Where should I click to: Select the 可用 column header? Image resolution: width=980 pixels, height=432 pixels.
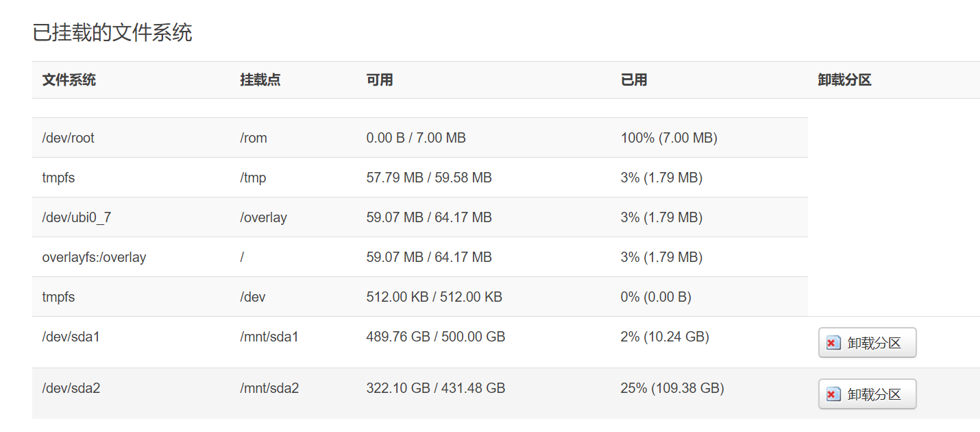pos(380,80)
